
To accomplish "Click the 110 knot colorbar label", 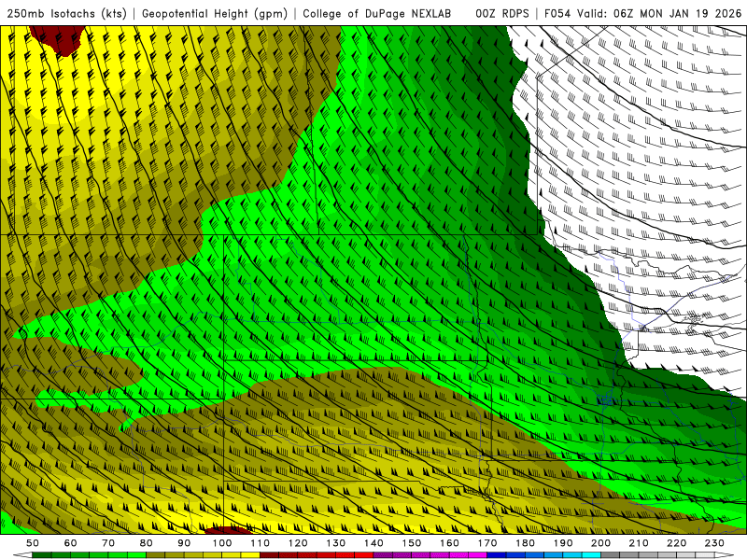I will (x=261, y=543).
